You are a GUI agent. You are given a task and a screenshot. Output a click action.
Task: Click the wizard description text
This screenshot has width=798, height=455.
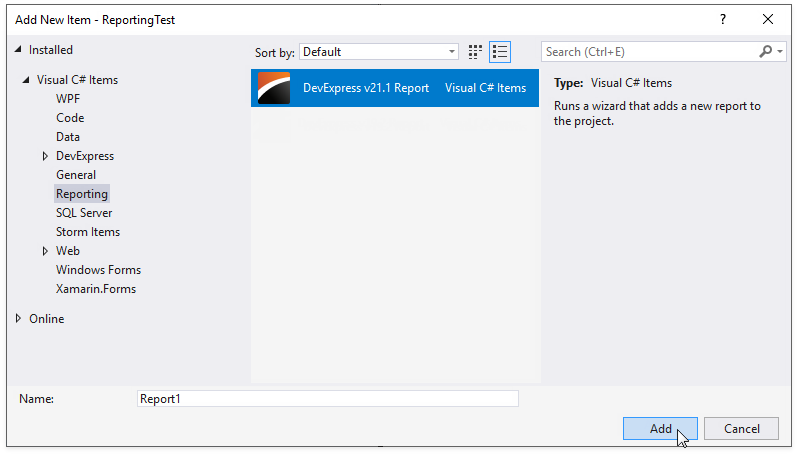point(657,113)
